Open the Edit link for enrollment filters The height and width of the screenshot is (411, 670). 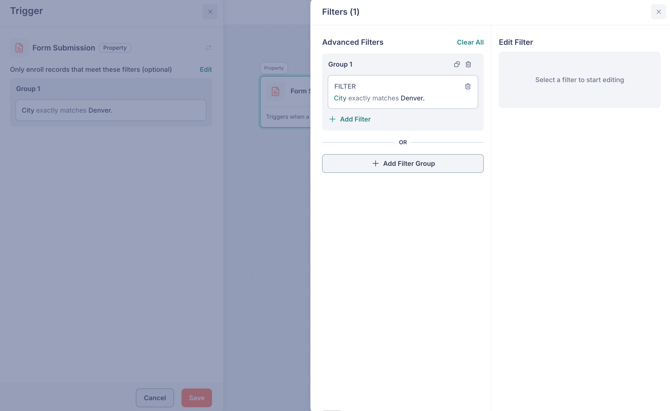pyautogui.click(x=205, y=70)
